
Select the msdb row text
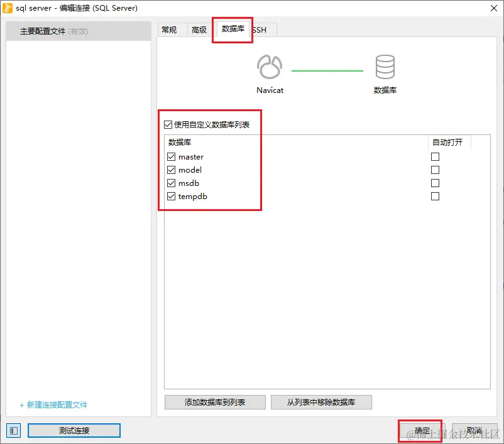click(x=189, y=183)
